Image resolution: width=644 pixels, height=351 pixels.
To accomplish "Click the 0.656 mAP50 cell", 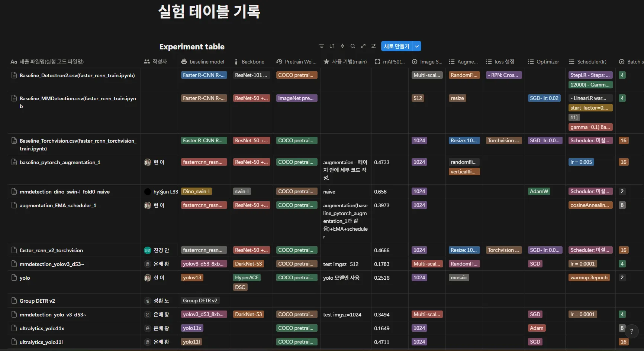I will pos(380,192).
